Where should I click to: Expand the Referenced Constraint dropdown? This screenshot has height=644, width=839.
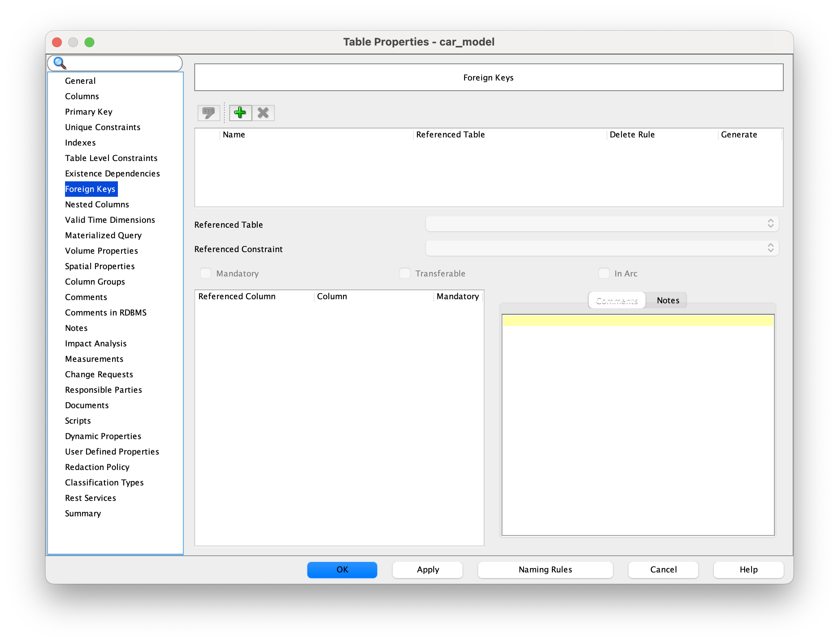tap(602, 248)
